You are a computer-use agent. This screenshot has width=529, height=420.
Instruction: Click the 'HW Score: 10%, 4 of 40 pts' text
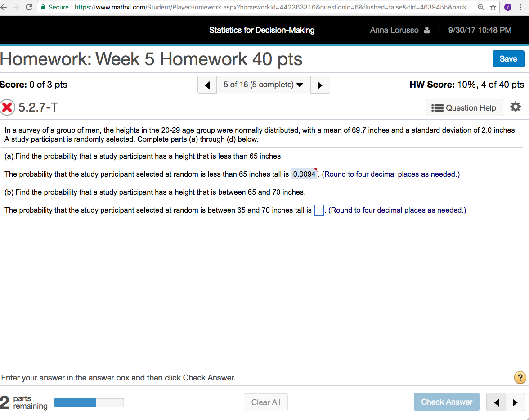(x=466, y=85)
